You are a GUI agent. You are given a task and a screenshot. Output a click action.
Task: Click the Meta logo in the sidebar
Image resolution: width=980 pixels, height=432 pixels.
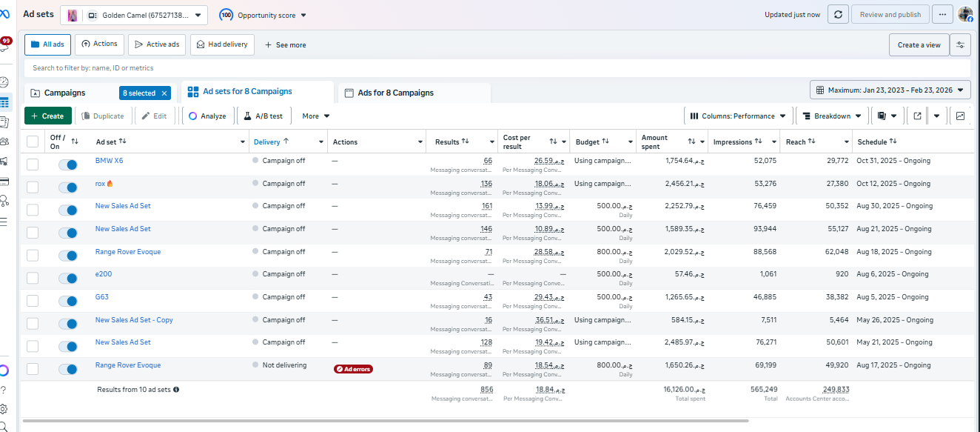tap(4, 13)
